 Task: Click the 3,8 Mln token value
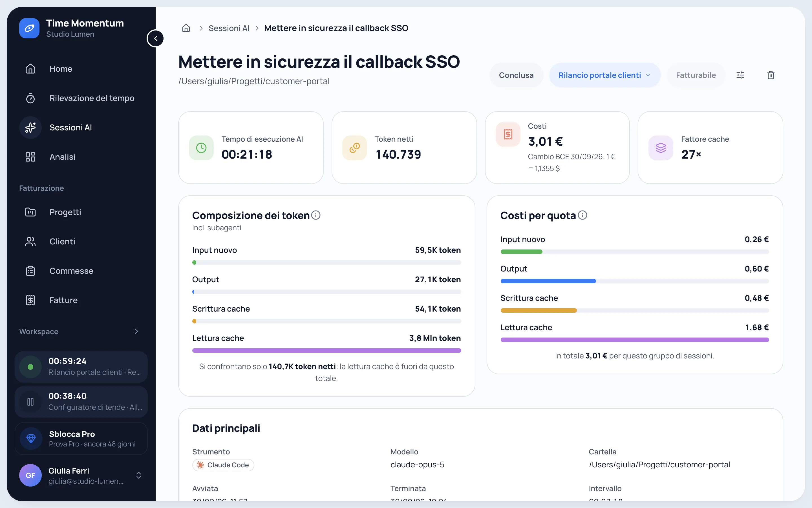[435, 338]
